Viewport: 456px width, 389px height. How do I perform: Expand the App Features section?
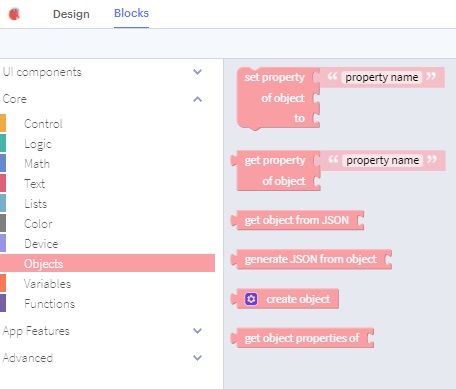tap(197, 331)
